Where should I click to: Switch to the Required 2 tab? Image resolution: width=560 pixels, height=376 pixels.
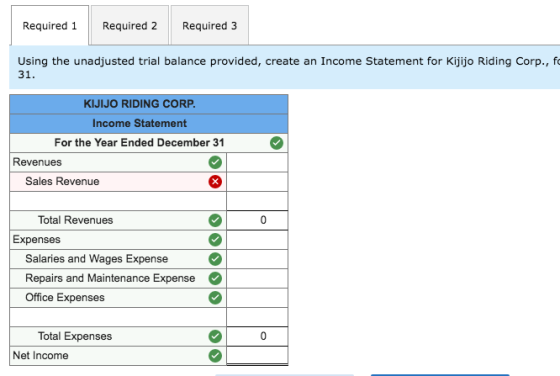[130, 26]
